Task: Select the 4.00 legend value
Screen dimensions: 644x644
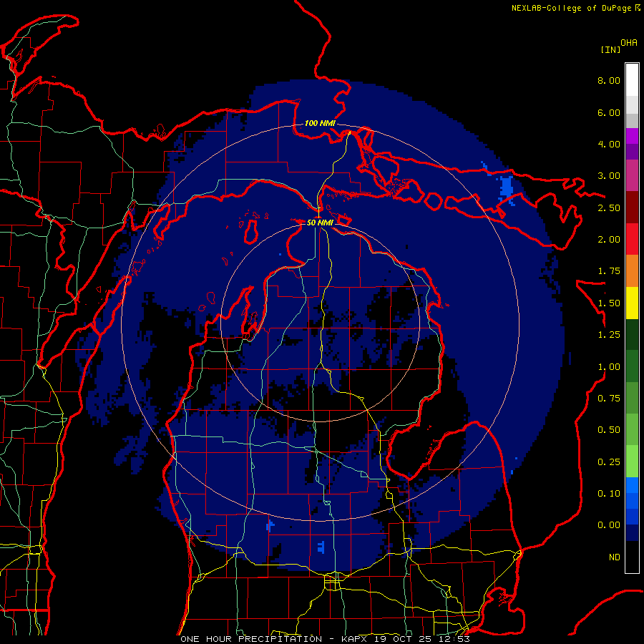Action: [609, 144]
